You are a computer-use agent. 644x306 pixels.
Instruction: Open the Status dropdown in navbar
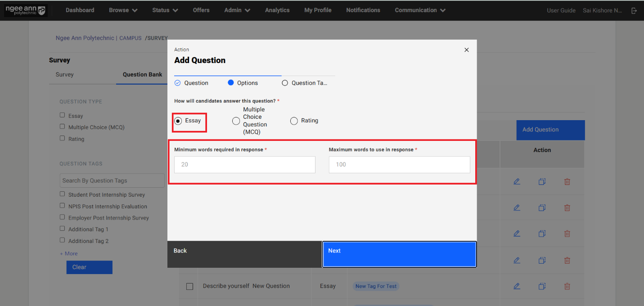[x=165, y=10]
